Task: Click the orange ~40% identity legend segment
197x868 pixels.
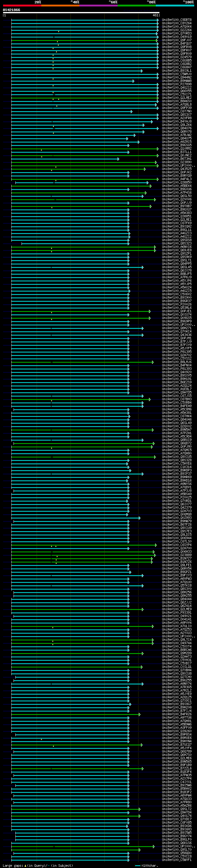Action: (x=60, y=6)
